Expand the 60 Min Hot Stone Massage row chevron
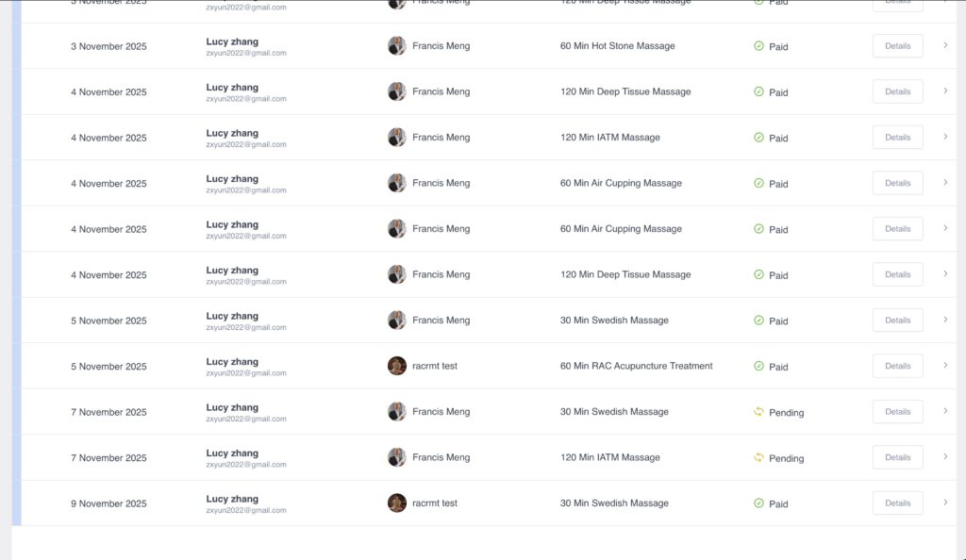This screenshot has width=966, height=560. click(x=945, y=45)
